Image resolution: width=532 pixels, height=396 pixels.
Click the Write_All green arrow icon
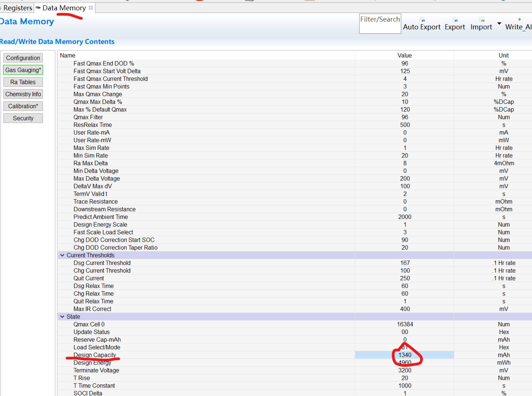coord(519,19)
